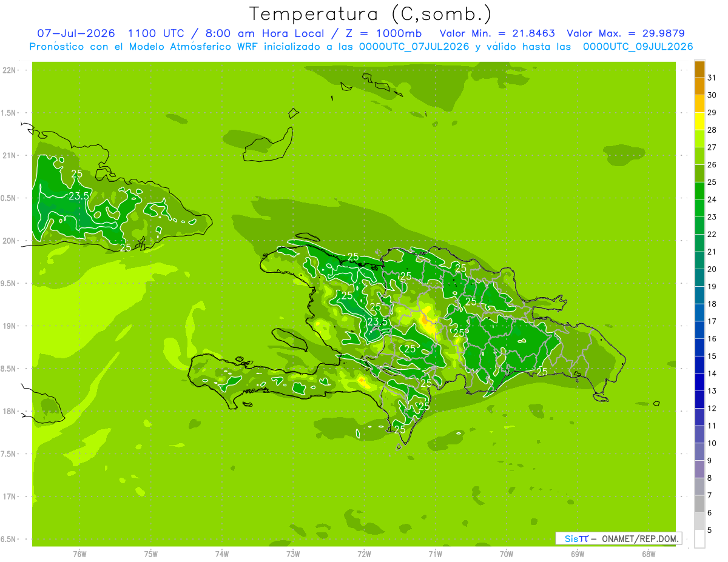This screenshot has height=562, width=728.
Task: Click the 'ONAMET/REP.DOM.' credit label
Action: 639,538
